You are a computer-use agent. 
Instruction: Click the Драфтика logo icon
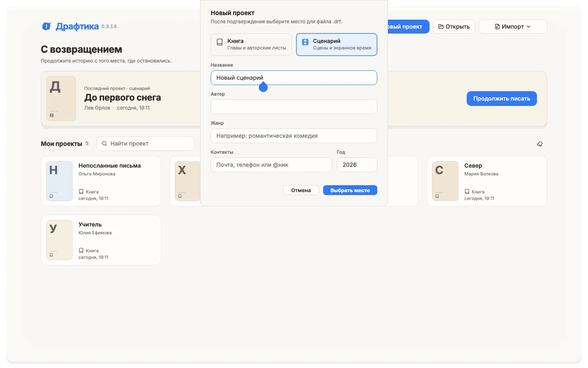pyautogui.click(x=47, y=27)
